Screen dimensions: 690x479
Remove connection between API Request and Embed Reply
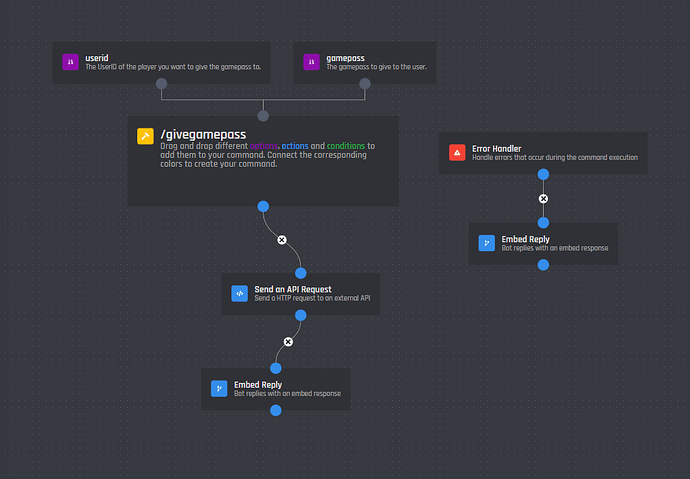(288, 342)
